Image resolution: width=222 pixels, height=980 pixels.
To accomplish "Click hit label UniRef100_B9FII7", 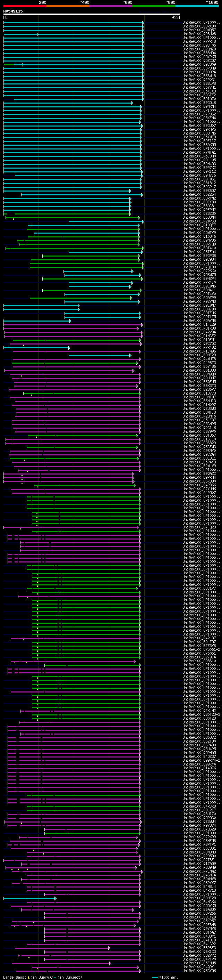I will coord(199,141).
